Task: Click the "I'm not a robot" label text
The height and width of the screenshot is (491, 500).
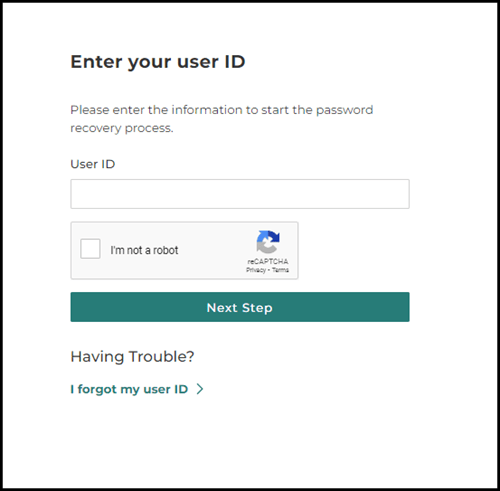Action: (144, 250)
